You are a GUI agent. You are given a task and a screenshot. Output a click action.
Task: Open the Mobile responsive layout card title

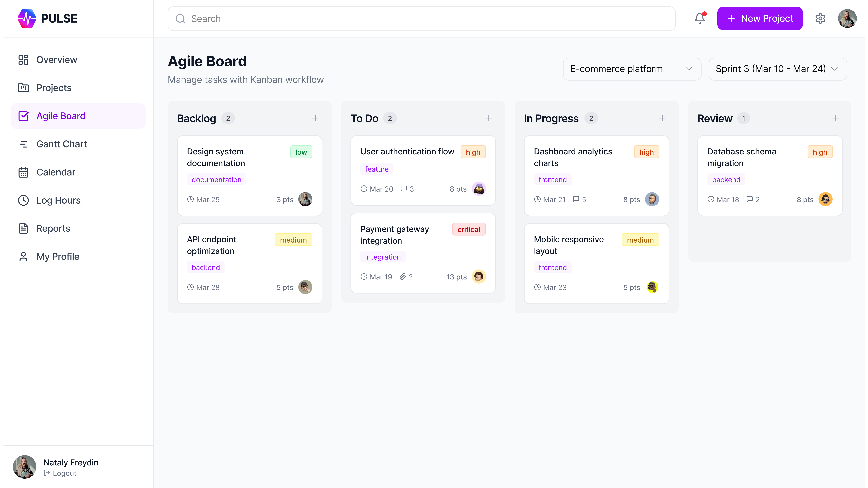569,245
